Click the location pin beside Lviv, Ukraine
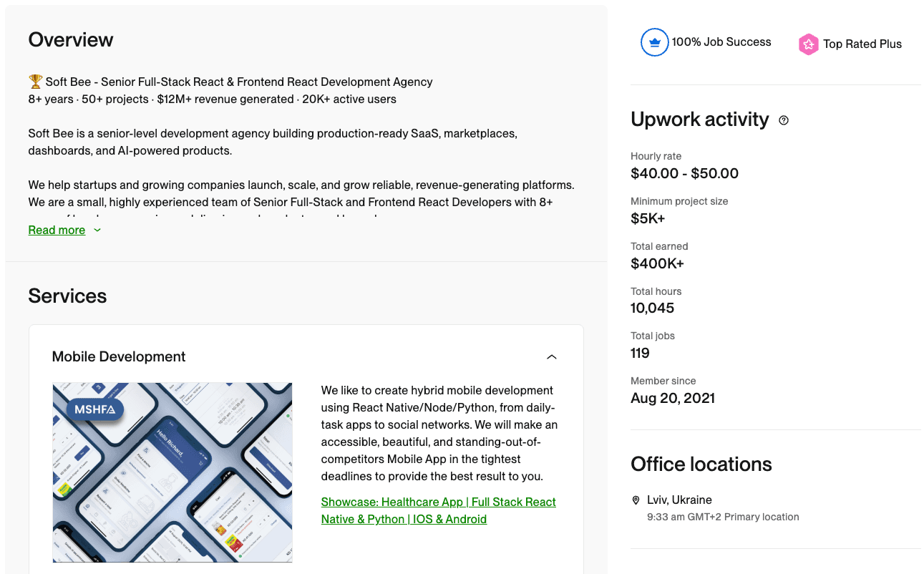Image resolution: width=924 pixels, height=574 pixels. 636,500
